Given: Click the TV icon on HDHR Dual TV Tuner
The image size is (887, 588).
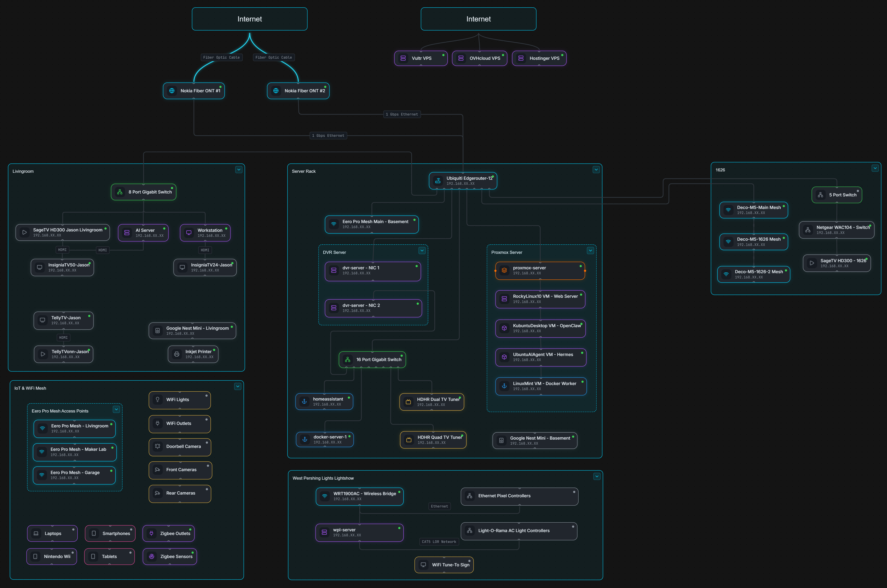Looking at the screenshot, I should point(408,402).
